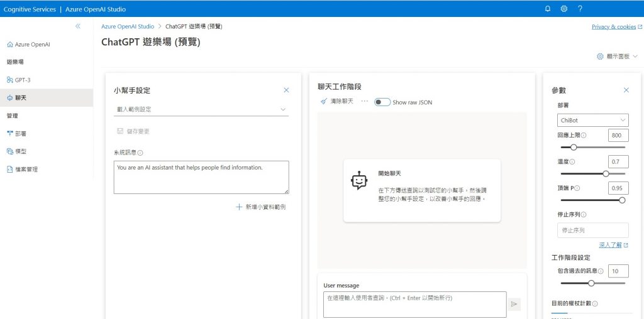
Task: Close the 小幫手設定 panel
Action: tap(286, 90)
